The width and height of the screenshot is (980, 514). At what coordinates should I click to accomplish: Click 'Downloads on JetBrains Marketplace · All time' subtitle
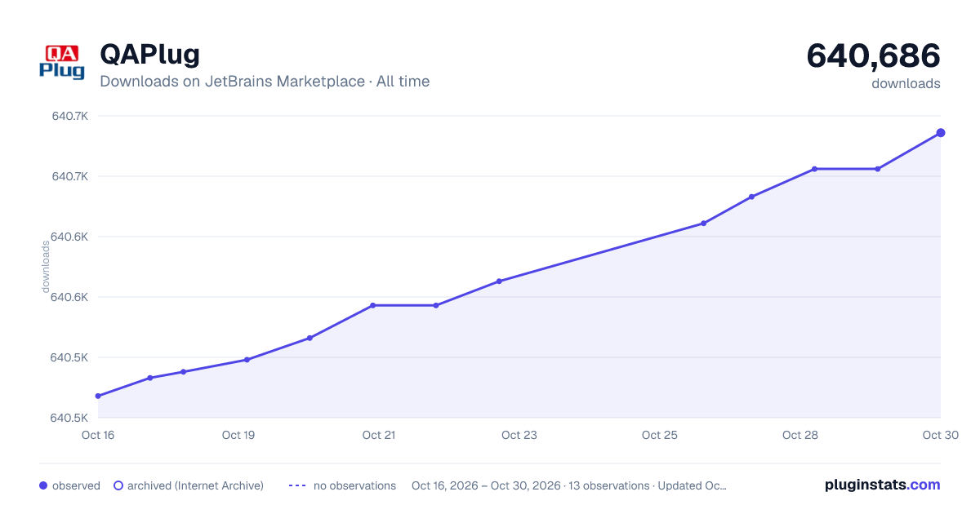coord(265,82)
